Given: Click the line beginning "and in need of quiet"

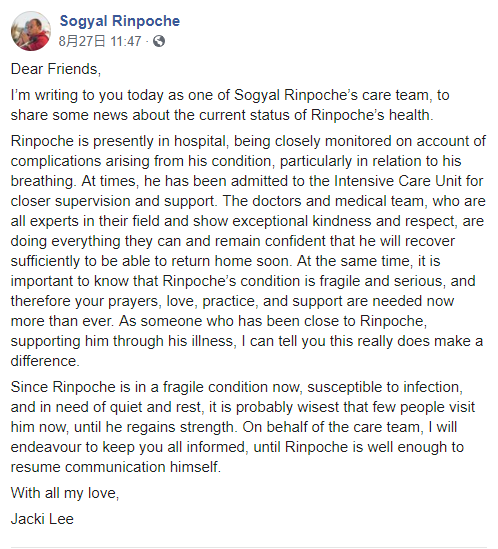Looking at the screenshot, I should pyautogui.click(x=243, y=407).
